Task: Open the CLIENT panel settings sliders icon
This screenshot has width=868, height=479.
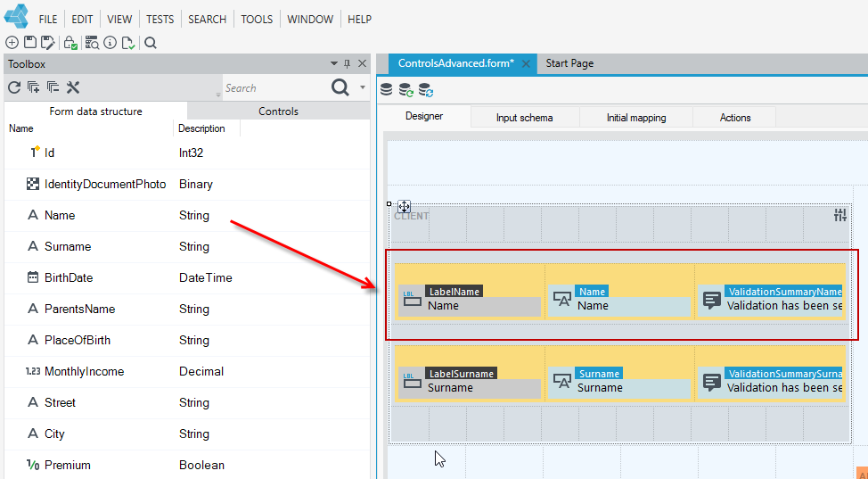Action: click(x=840, y=215)
